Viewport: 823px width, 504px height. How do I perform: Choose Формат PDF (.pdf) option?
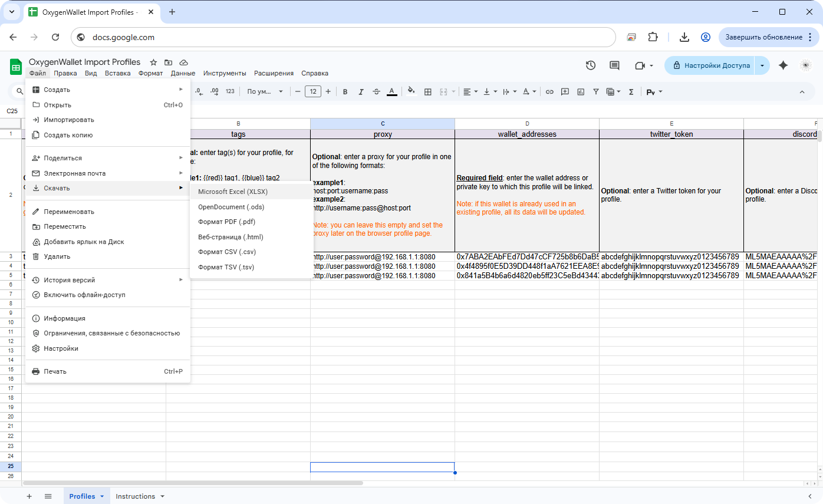click(251, 222)
